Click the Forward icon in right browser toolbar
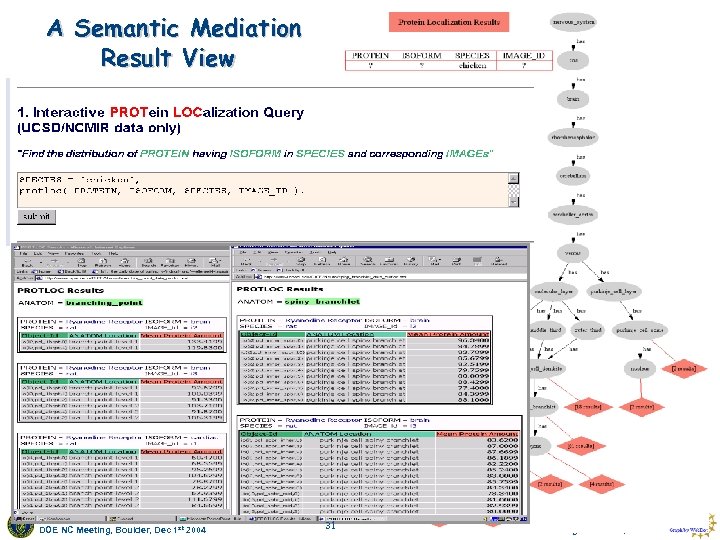The image size is (720, 540). (274, 261)
